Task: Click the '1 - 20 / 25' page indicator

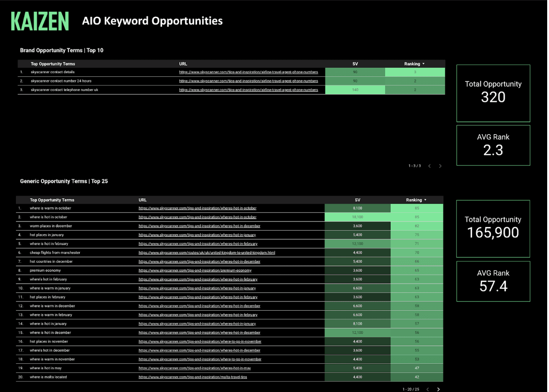Action: pyautogui.click(x=411, y=389)
